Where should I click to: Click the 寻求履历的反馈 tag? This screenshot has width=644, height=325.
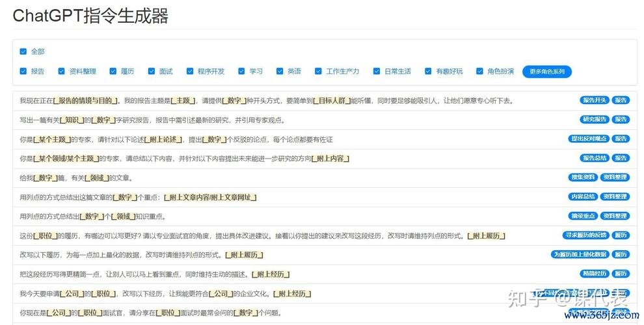point(585,235)
